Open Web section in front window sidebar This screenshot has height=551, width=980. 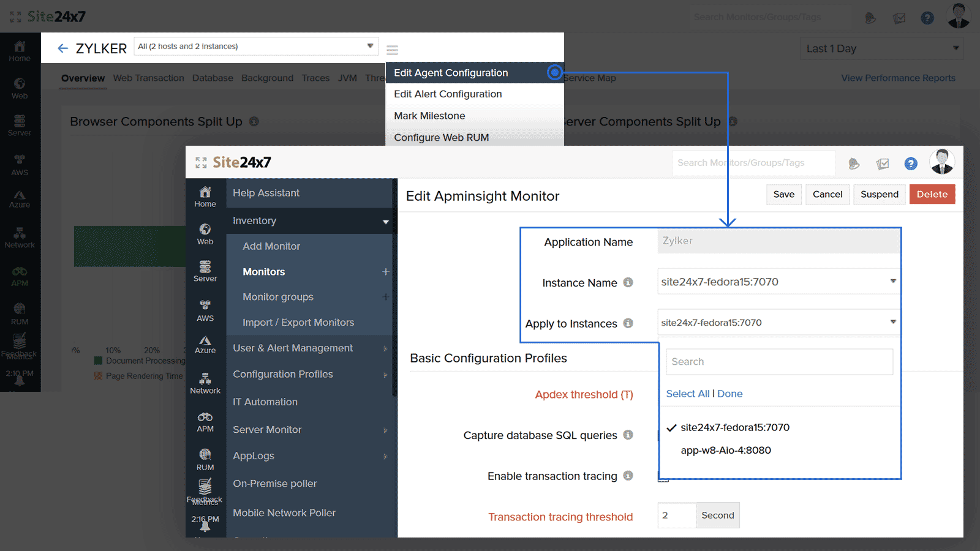coord(205,234)
